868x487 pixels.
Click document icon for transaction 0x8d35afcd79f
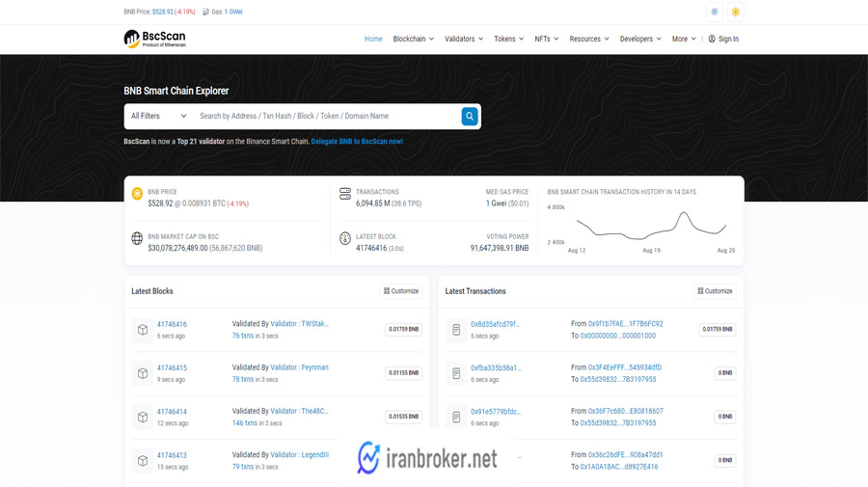[456, 330]
